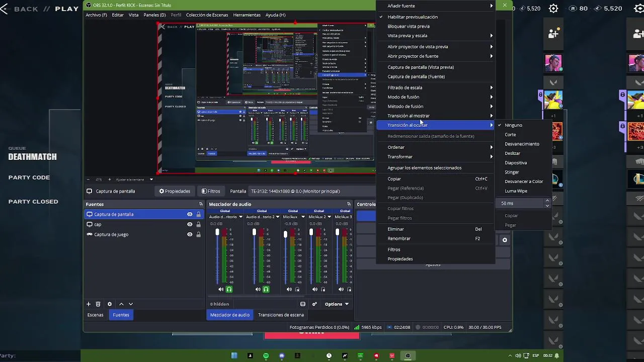Open the Archivo menu

(x=96, y=15)
